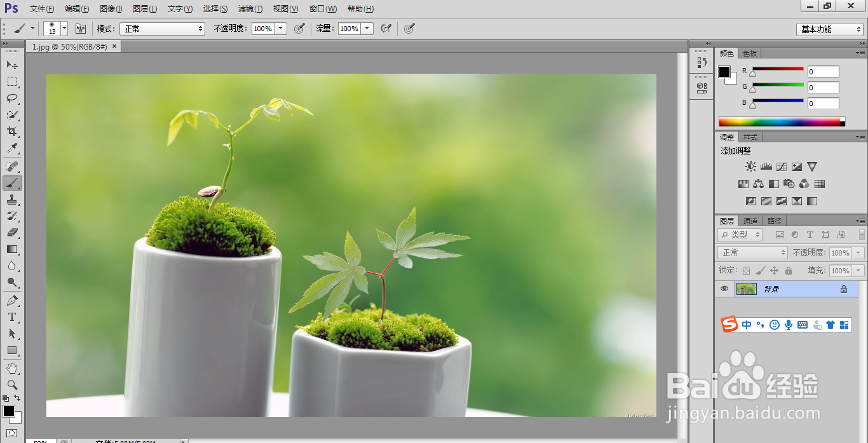Open the 滤镜(T) menu
This screenshot has width=868, height=443.
250,9
